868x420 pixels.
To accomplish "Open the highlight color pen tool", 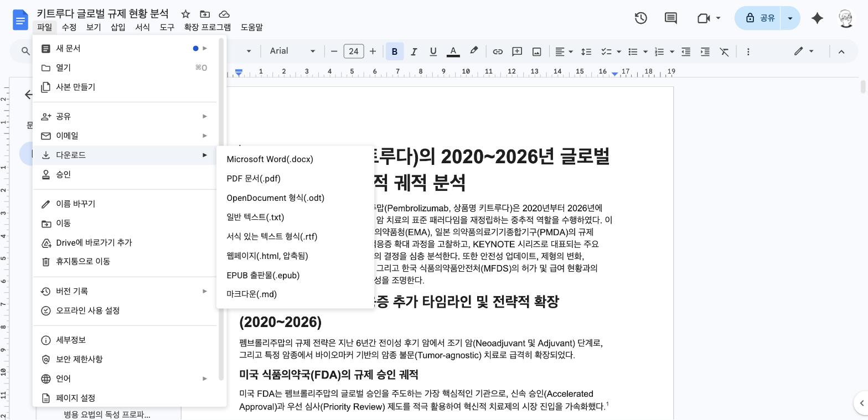I will click(x=474, y=51).
